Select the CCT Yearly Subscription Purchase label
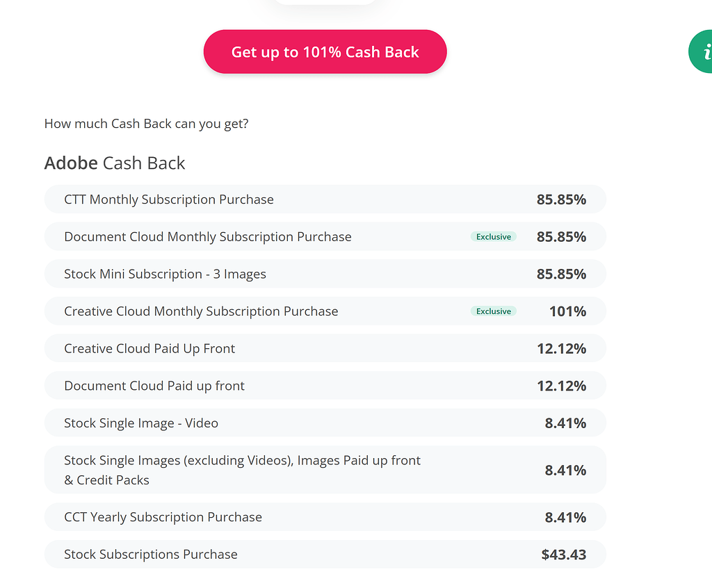Image resolution: width=712 pixels, height=588 pixels. 163,517
